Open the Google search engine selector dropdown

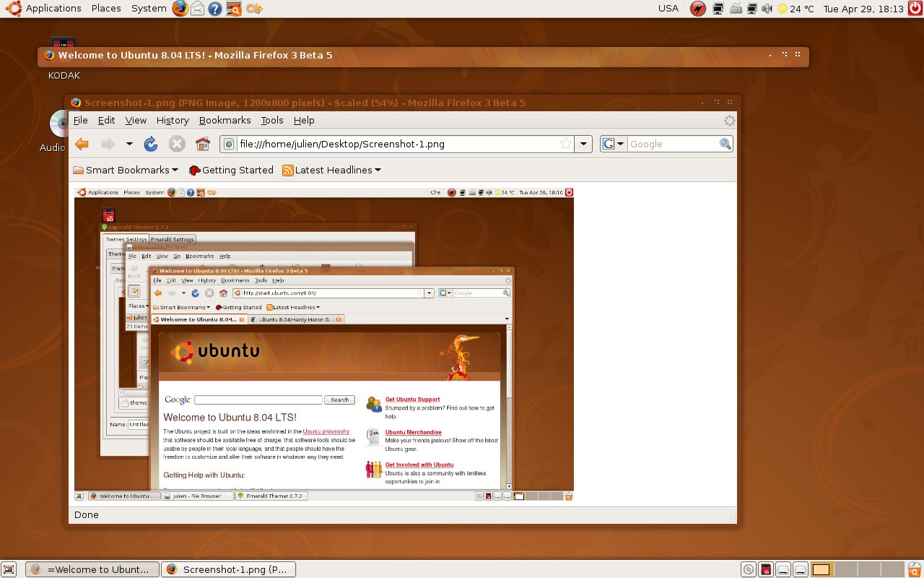(x=614, y=144)
